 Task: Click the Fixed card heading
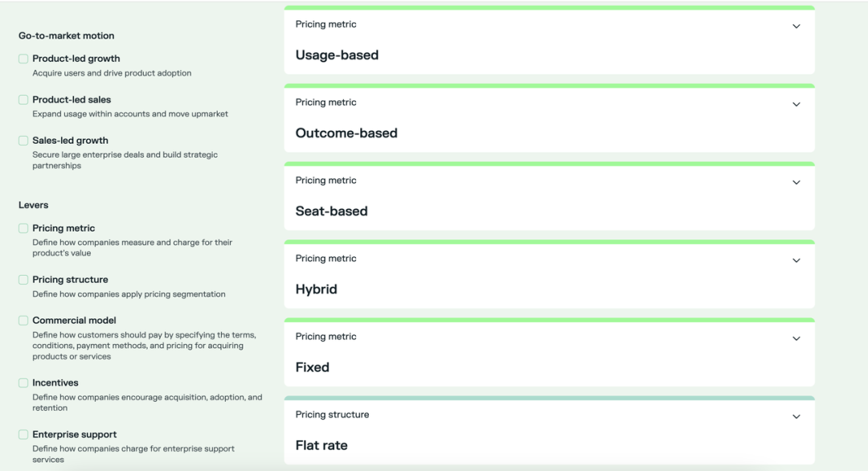(312, 367)
